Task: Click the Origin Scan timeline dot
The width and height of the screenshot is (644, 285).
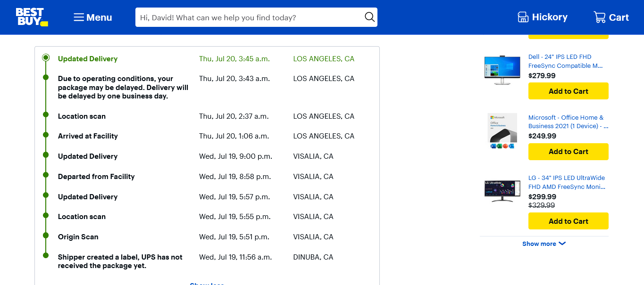Action: 46,236
